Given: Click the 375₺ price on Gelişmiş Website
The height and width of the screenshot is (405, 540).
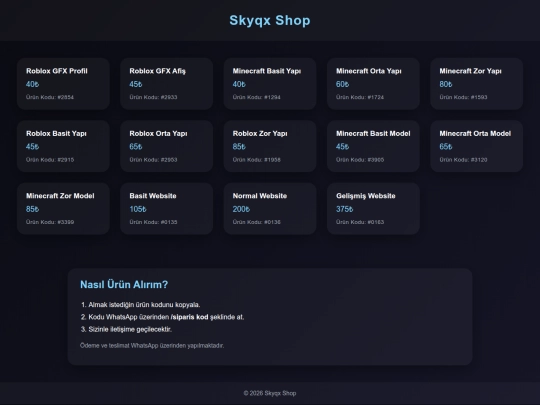Looking at the screenshot, I should (x=344, y=209).
